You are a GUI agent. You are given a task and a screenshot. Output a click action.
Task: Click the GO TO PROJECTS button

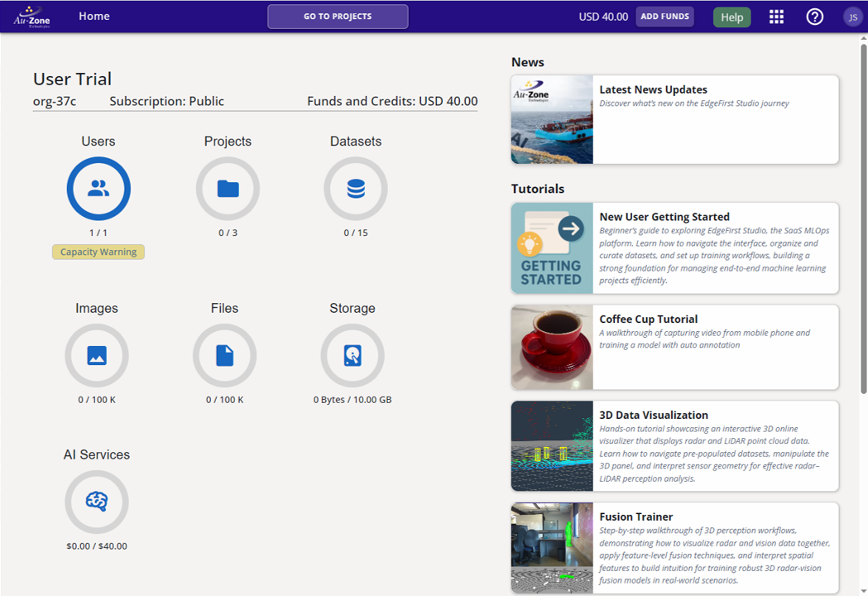337,16
